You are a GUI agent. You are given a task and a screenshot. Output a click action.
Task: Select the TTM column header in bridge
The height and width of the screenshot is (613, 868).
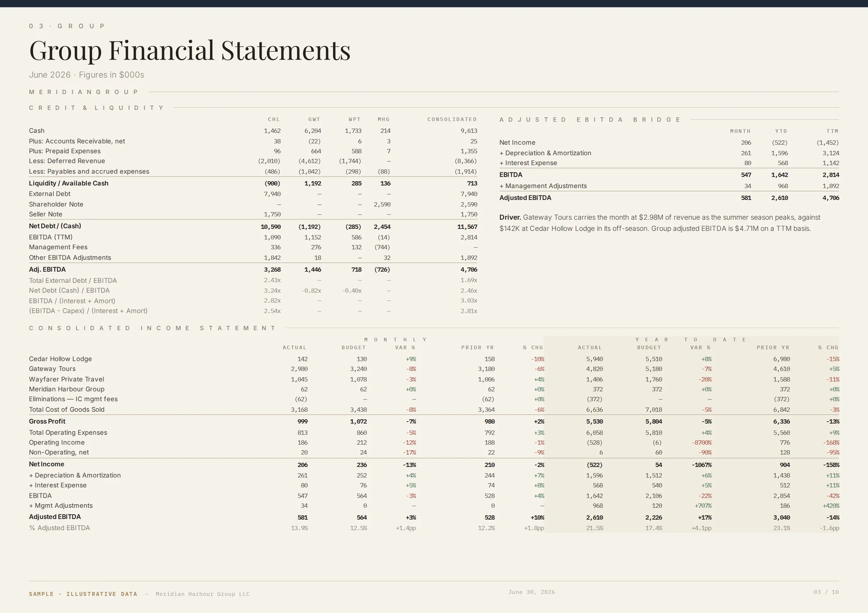point(832,131)
